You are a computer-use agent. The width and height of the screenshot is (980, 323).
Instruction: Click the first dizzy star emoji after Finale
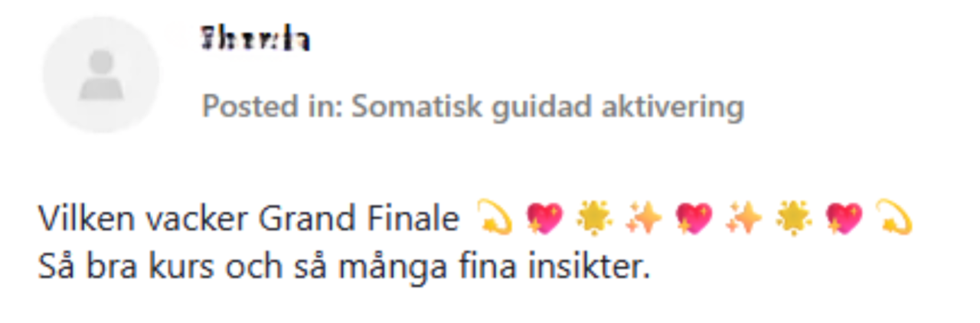click(495, 220)
